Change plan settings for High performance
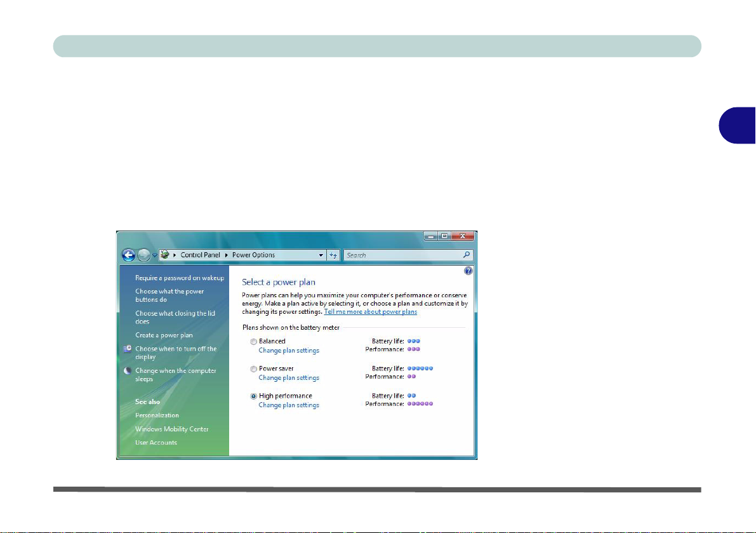 click(289, 405)
